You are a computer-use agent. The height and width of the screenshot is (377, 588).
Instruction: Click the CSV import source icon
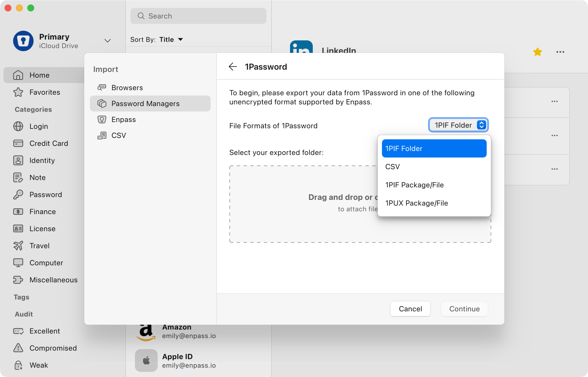coord(102,135)
